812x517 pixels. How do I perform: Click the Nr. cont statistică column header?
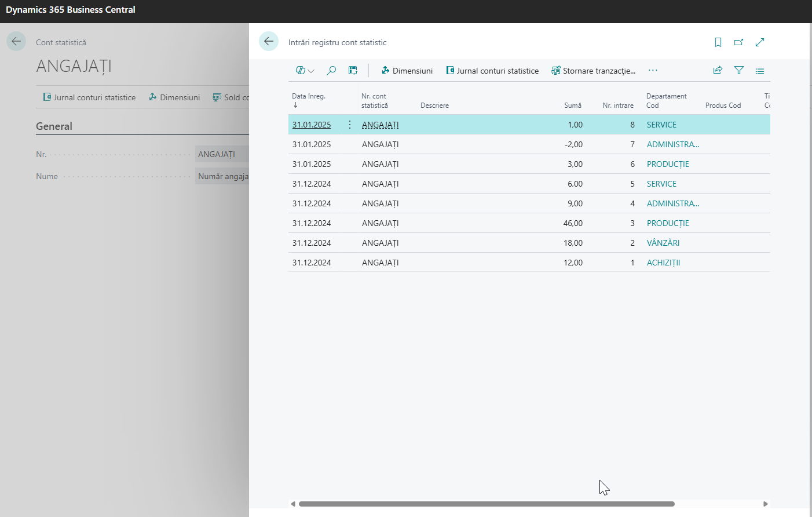(x=375, y=101)
